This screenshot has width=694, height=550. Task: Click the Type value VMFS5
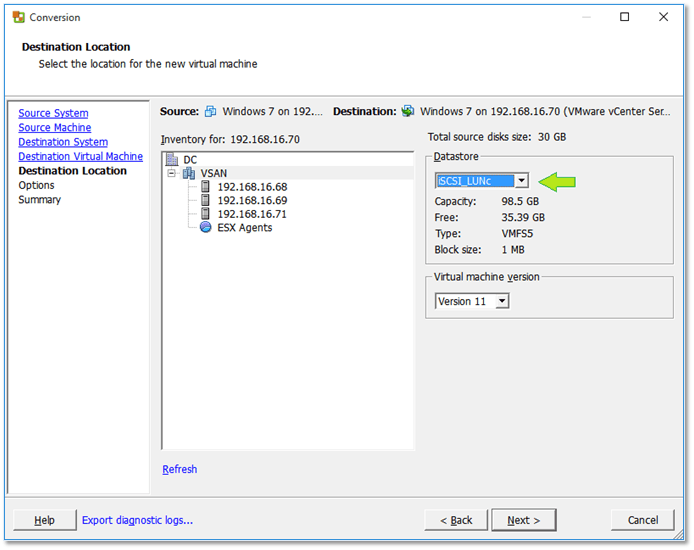pos(517,234)
